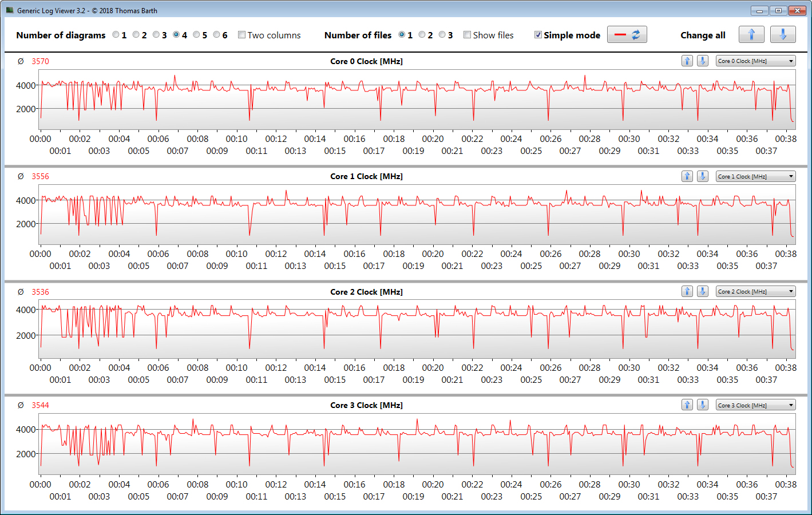Click the down arrow for Core 3 Clock
Viewport: 812px width, 515px height.
coord(703,405)
